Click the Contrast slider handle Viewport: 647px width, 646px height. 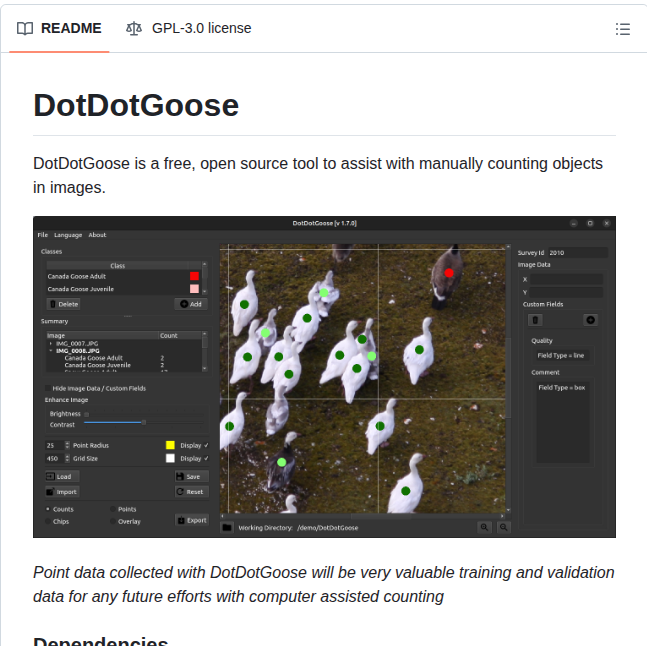pos(144,422)
